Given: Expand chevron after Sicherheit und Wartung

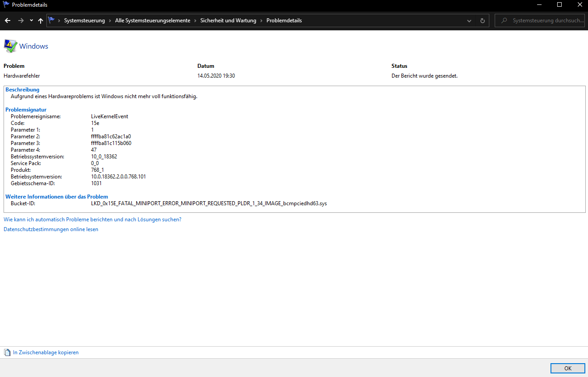Looking at the screenshot, I should point(261,21).
